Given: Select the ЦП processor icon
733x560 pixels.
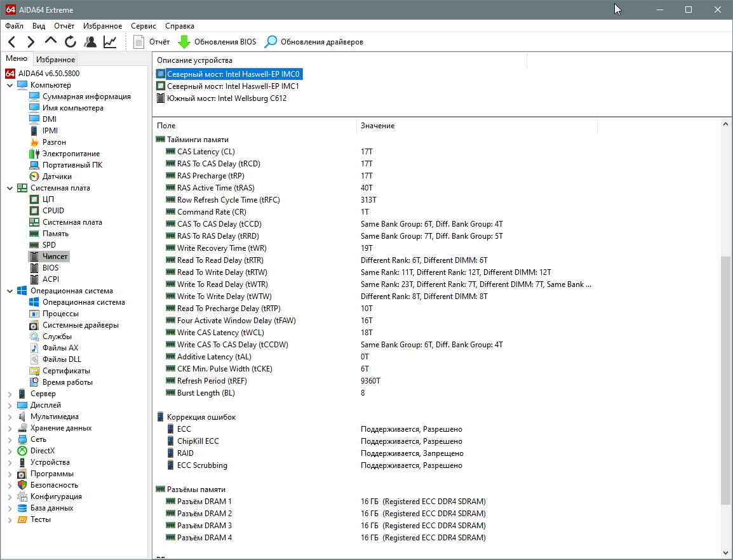Looking at the screenshot, I should tap(34, 199).
